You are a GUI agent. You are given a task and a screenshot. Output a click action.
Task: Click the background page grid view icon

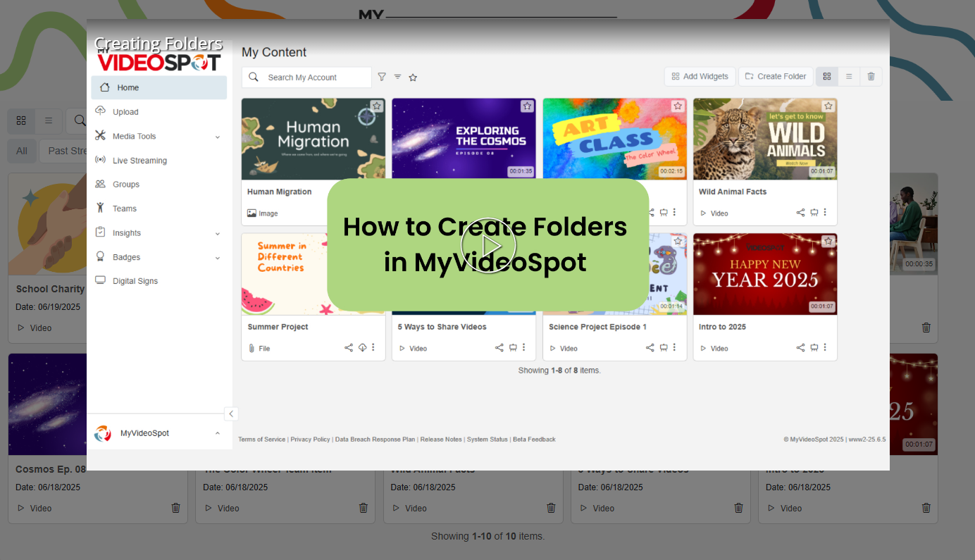[21, 120]
